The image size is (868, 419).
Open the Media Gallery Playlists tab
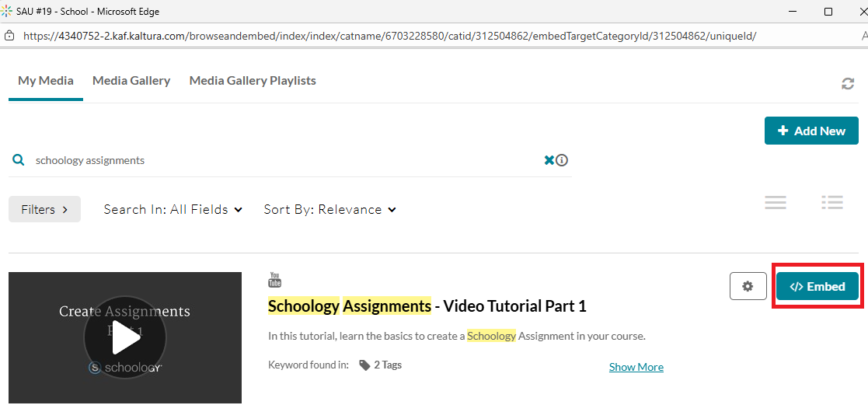[x=253, y=81]
